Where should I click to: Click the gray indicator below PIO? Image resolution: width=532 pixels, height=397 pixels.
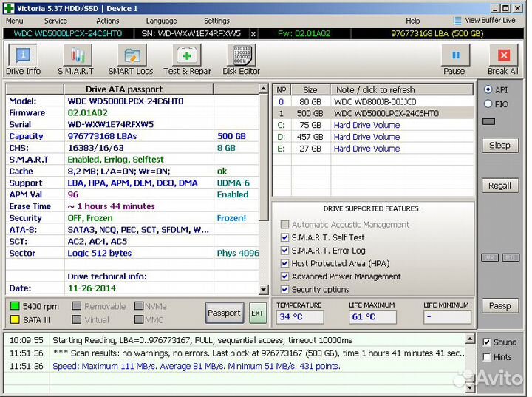[488, 121]
